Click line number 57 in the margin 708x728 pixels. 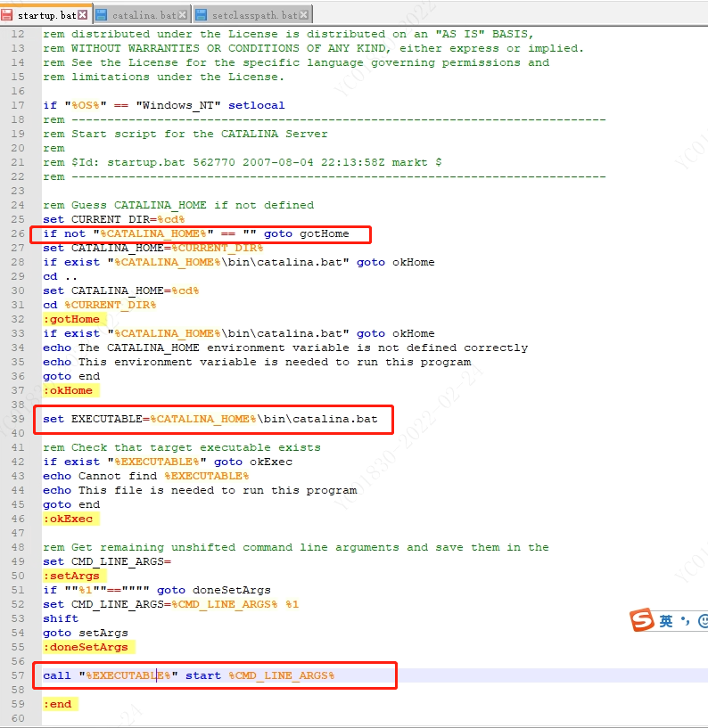(18, 675)
